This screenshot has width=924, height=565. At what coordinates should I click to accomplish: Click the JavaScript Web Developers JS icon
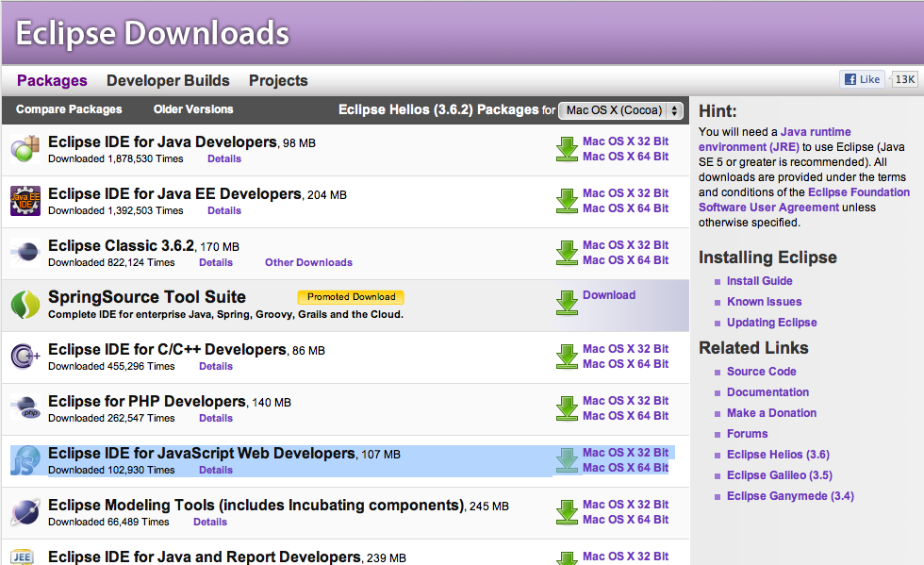click(x=25, y=460)
